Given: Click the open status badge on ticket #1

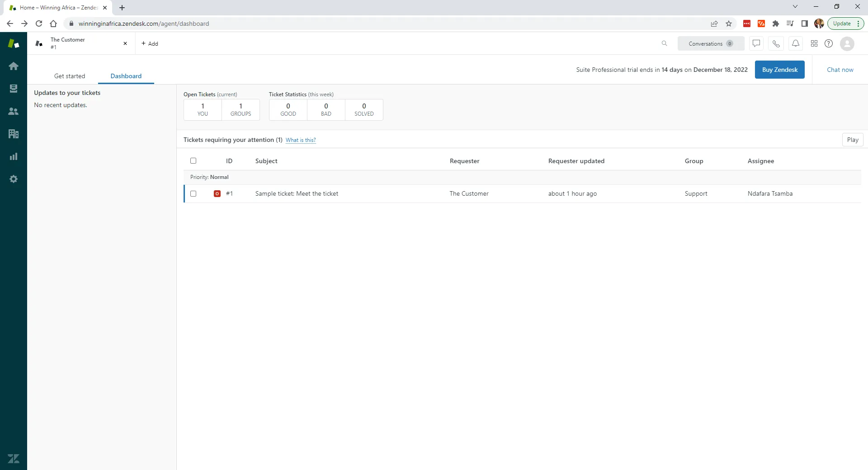Looking at the screenshot, I should [x=217, y=193].
